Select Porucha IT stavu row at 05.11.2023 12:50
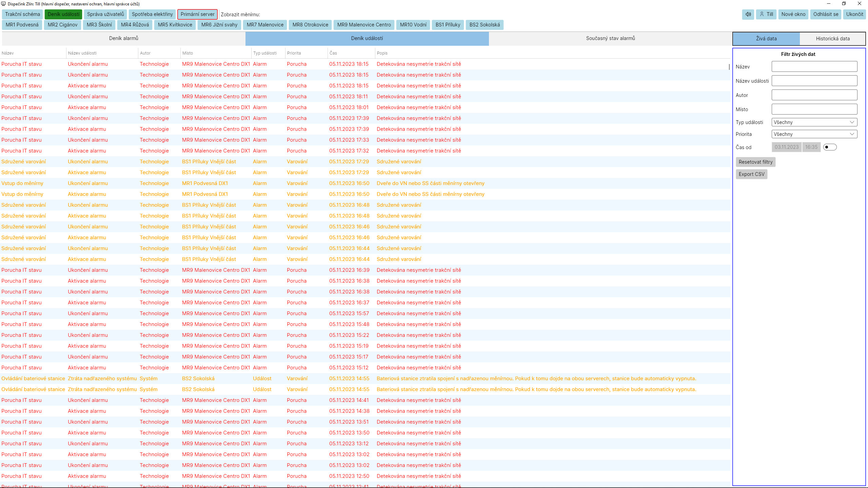This screenshot has height=488, width=868. coord(365,476)
